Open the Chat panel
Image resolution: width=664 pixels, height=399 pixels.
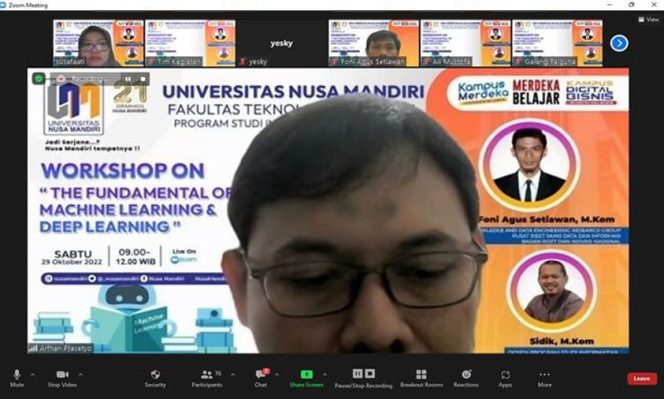tap(261, 378)
